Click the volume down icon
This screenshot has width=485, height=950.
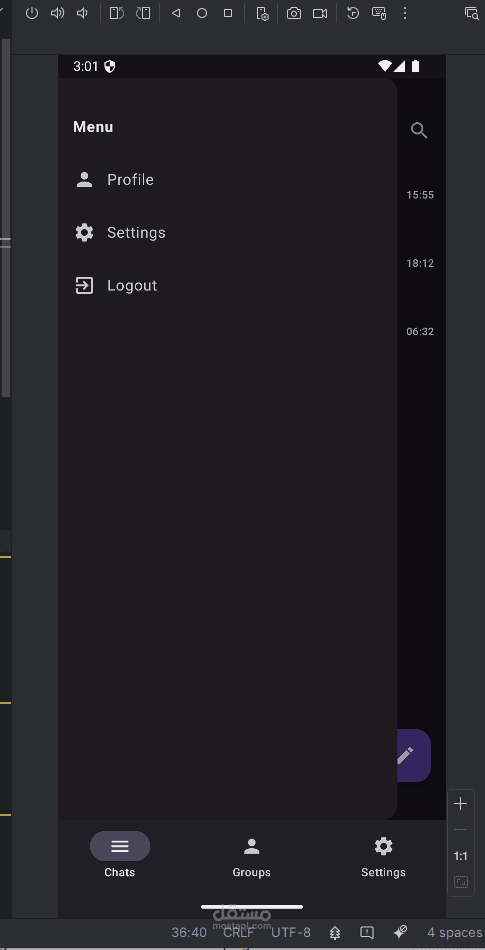(82, 13)
